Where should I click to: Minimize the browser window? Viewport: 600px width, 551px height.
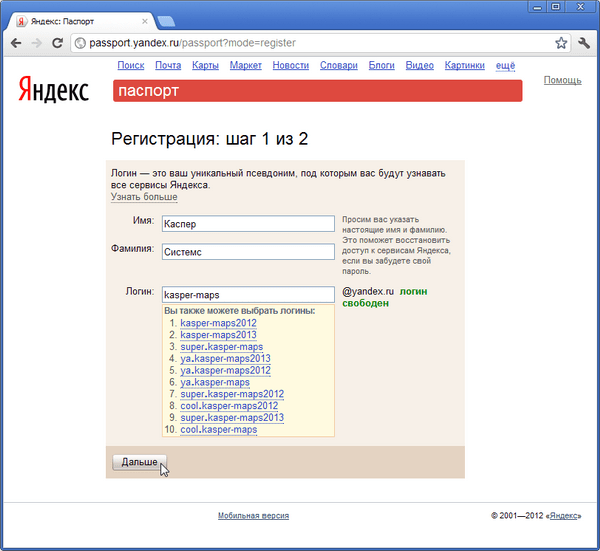coord(538,7)
